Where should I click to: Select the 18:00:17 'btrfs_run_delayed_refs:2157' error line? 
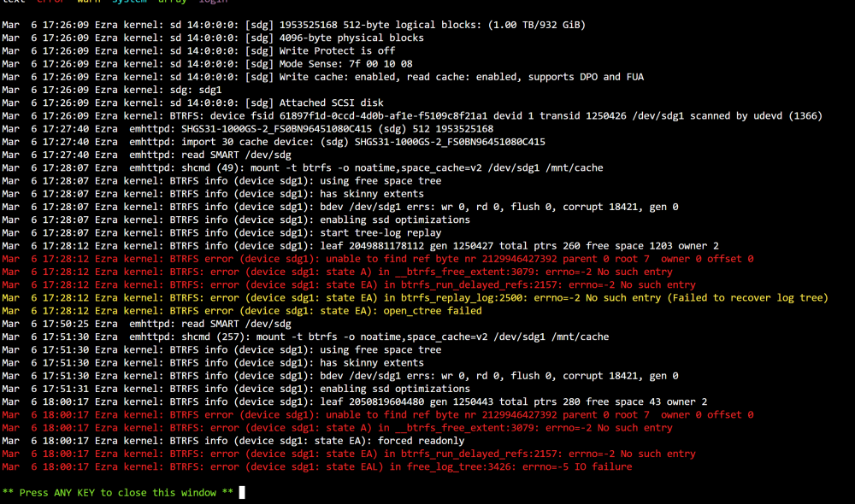pyautogui.click(x=349, y=454)
